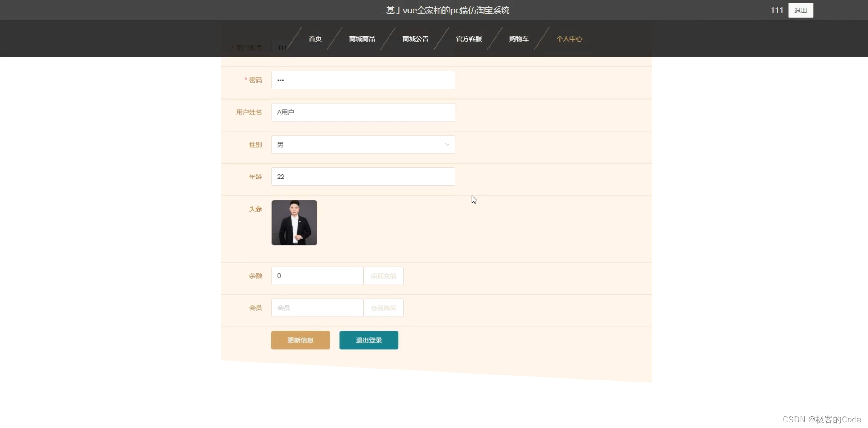Click the 会员 field label
The image size is (868, 428).
(255, 308)
